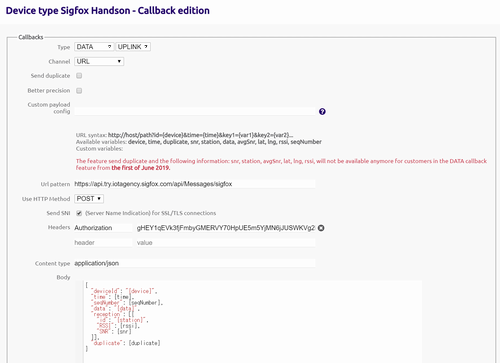This screenshot has width=500, height=363.
Task: Open the UPLINK subtype dropdown
Action: point(133,47)
